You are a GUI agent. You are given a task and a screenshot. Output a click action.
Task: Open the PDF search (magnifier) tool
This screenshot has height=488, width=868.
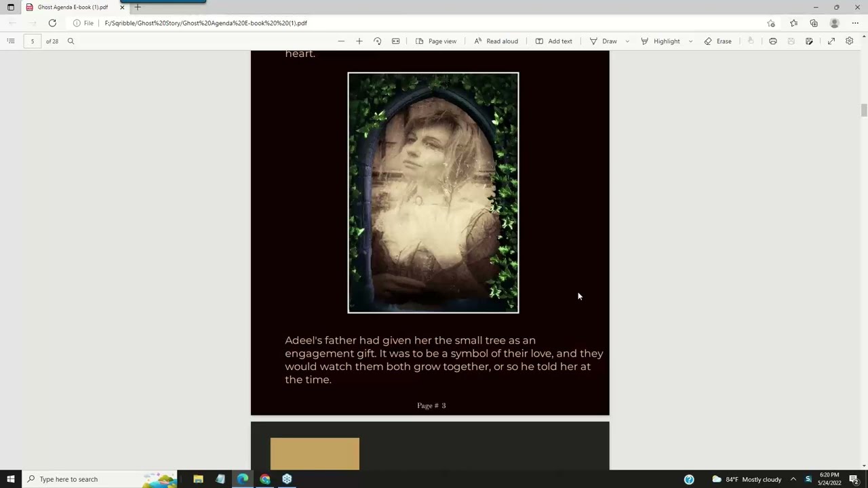(x=71, y=41)
